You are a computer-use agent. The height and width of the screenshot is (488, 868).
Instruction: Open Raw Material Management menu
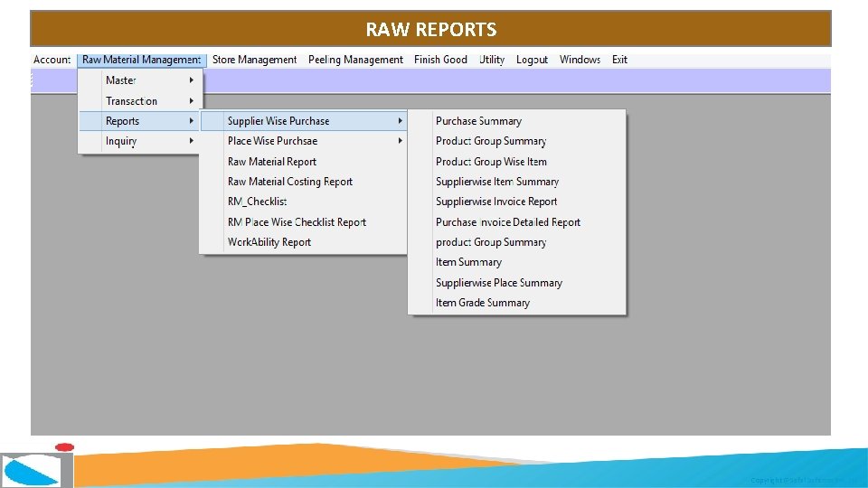142,60
